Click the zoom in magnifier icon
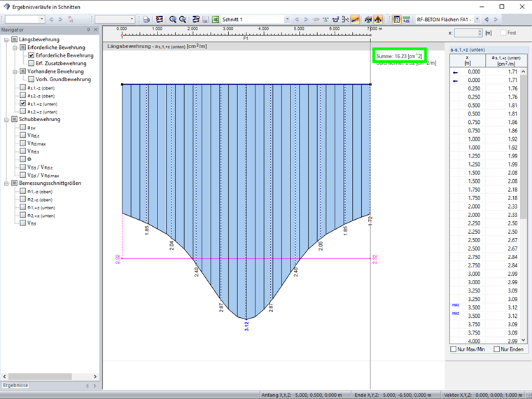Viewport: 532px width, 399px height. [x=173, y=20]
